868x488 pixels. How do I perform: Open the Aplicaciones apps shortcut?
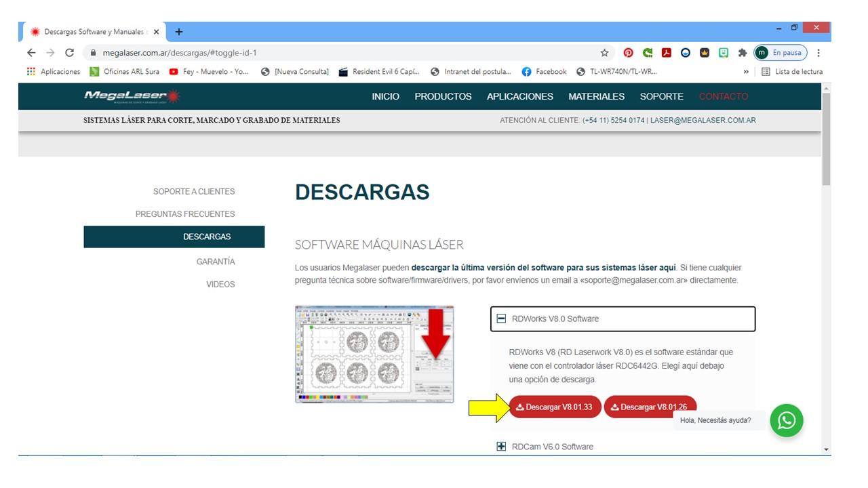point(53,72)
